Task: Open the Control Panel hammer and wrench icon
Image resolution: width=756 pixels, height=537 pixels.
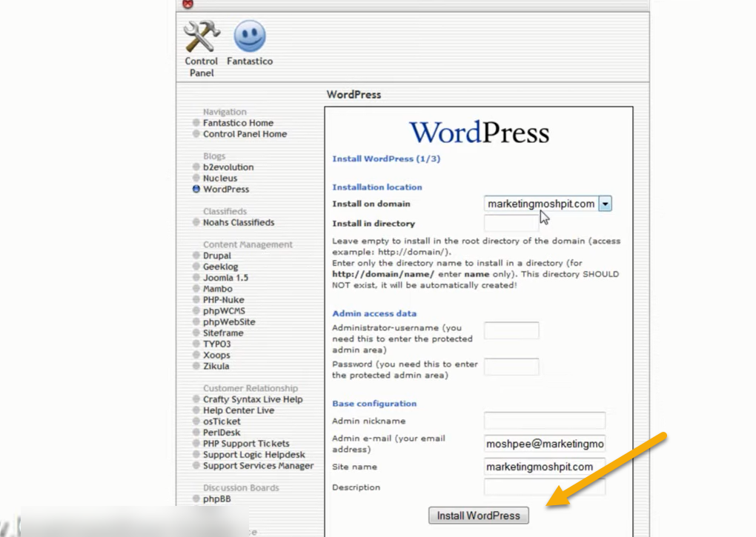Action: point(202,36)
